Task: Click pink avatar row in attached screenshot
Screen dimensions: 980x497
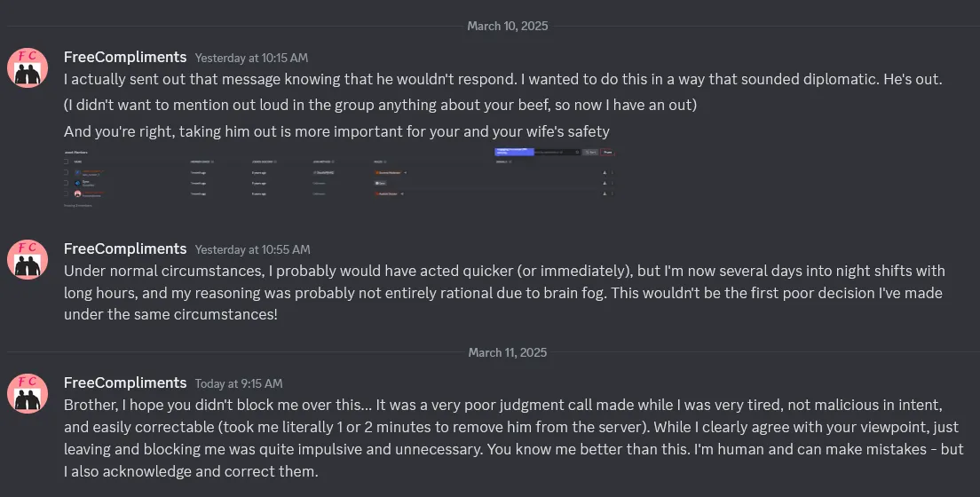Action: [x=337, y=193]
